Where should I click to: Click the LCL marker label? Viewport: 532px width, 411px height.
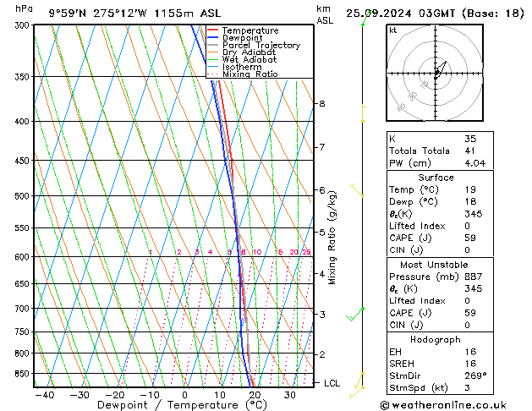(332, 383)
